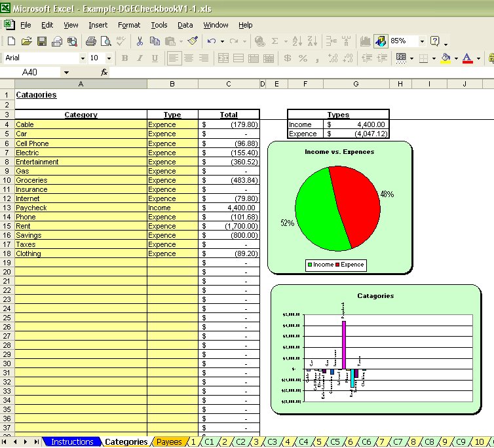Viewport: 494px width, 448px height.
Task: Open the Data menu
Action: 185,25
